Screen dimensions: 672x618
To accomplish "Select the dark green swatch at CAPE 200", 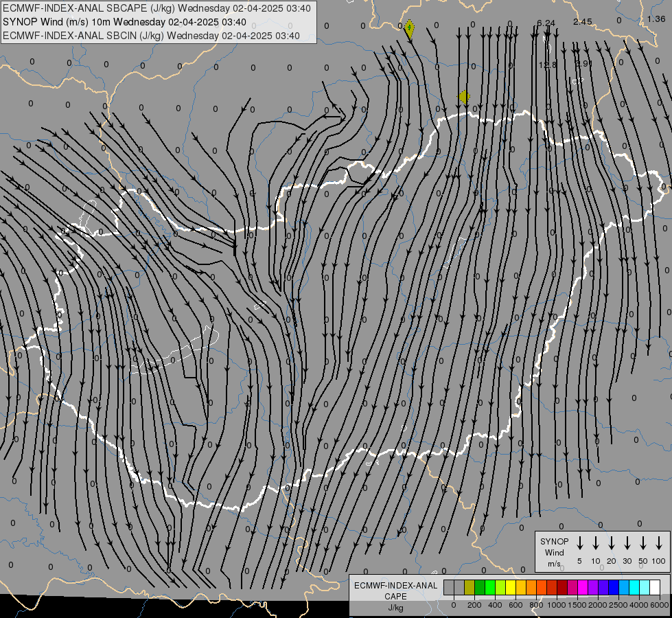I will coord(480,587).
